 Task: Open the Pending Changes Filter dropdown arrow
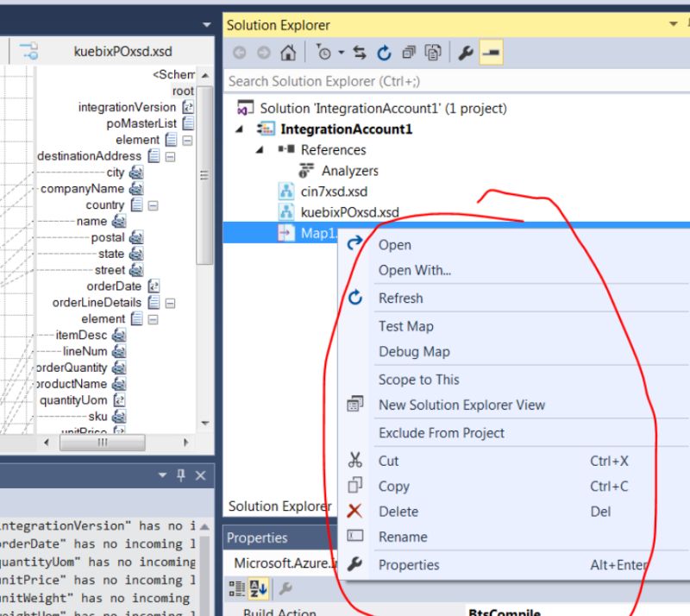click(341, 53)
